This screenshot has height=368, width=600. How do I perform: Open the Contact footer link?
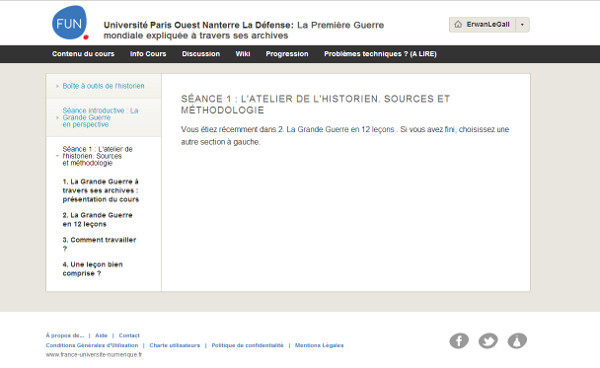coord(129,335)
